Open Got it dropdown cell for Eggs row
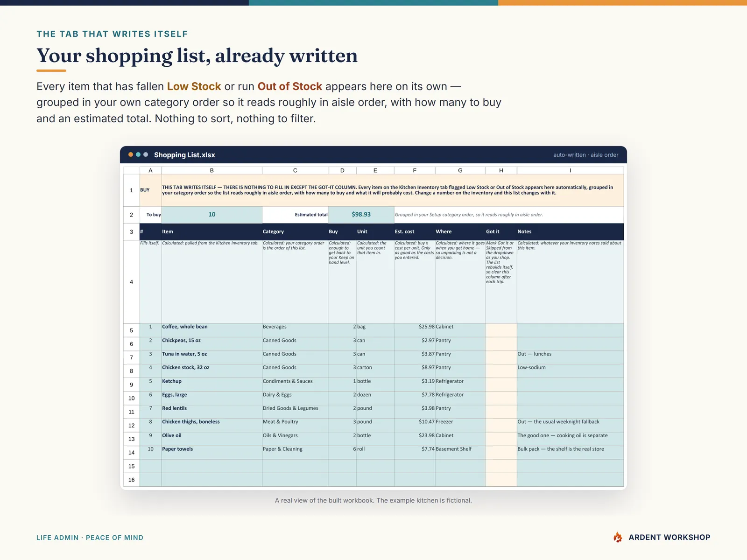Viewport: 747px width, 560px height. pyautogui.click(x=501, y=398)
